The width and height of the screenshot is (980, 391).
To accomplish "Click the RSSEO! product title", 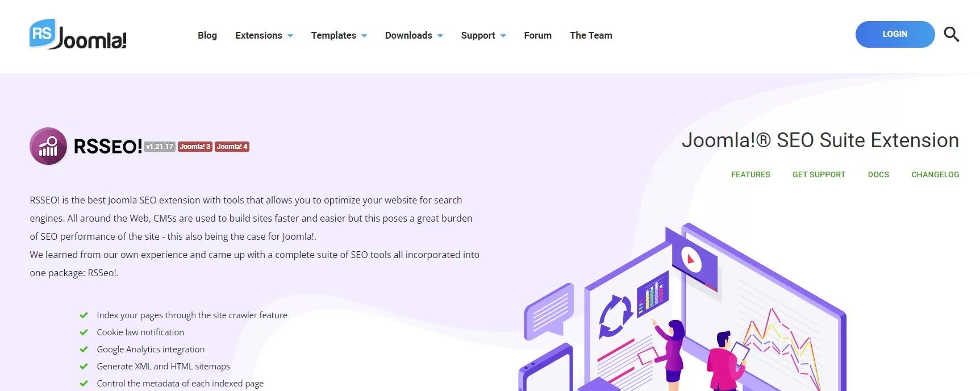I will 108,147.
